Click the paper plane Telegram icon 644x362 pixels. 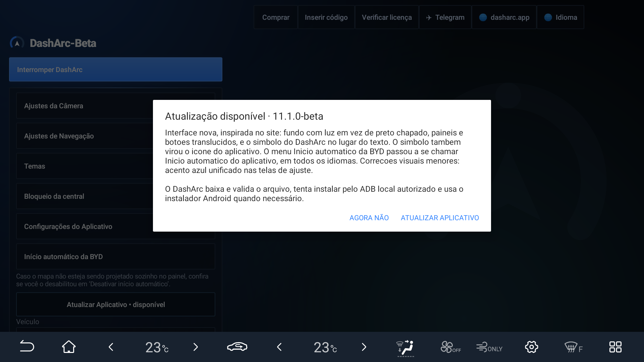coord(429,17)
